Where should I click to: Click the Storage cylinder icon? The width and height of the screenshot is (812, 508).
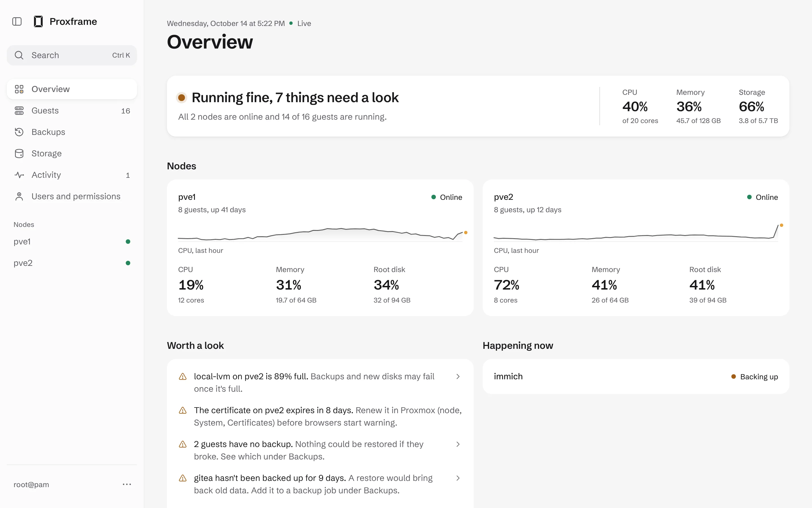(19, 154)
